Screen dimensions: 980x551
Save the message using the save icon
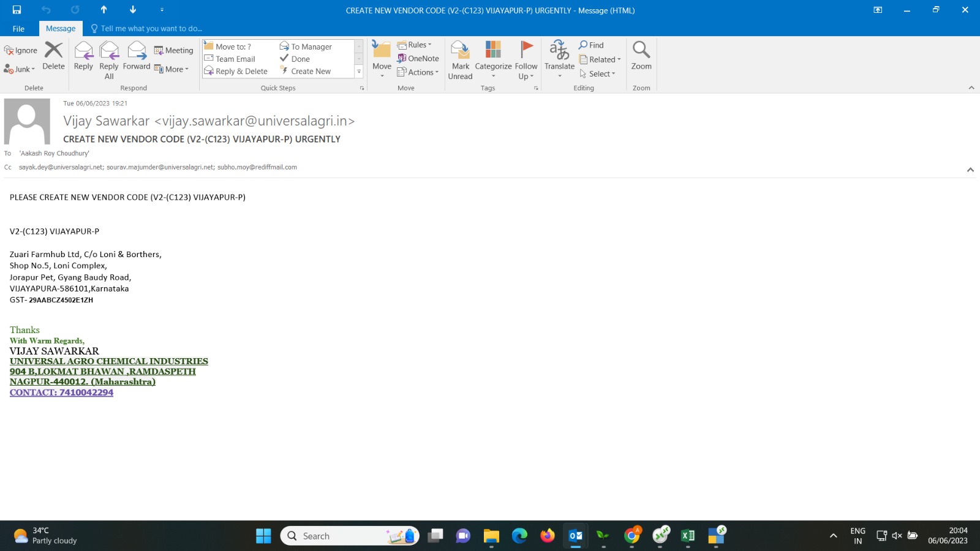(17, 10)
